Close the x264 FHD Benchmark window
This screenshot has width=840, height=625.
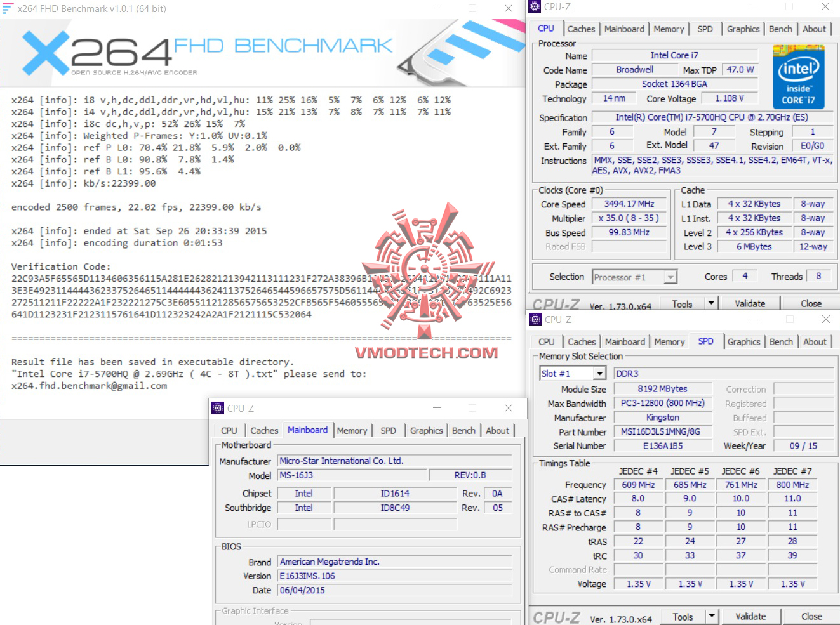(508, 8)
